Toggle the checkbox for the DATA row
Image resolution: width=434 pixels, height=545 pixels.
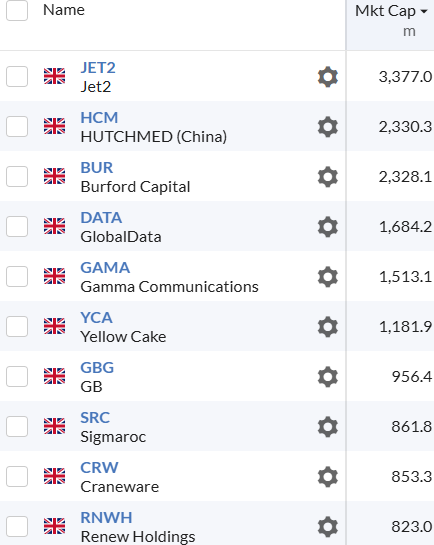point(17,227)
